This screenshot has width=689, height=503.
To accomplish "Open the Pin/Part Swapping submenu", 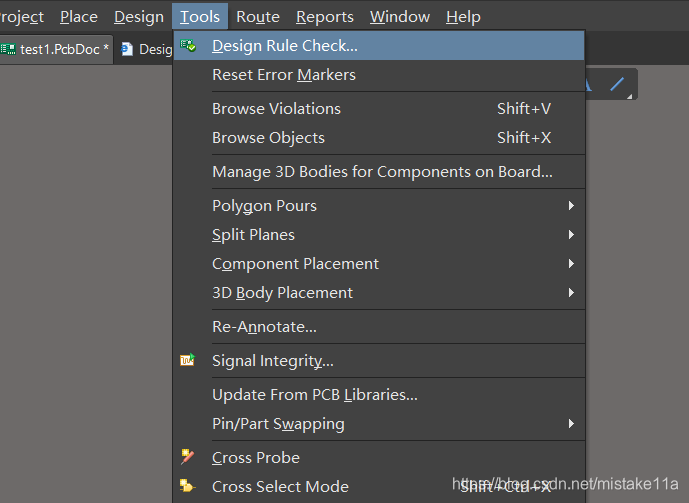I will 278,424.
